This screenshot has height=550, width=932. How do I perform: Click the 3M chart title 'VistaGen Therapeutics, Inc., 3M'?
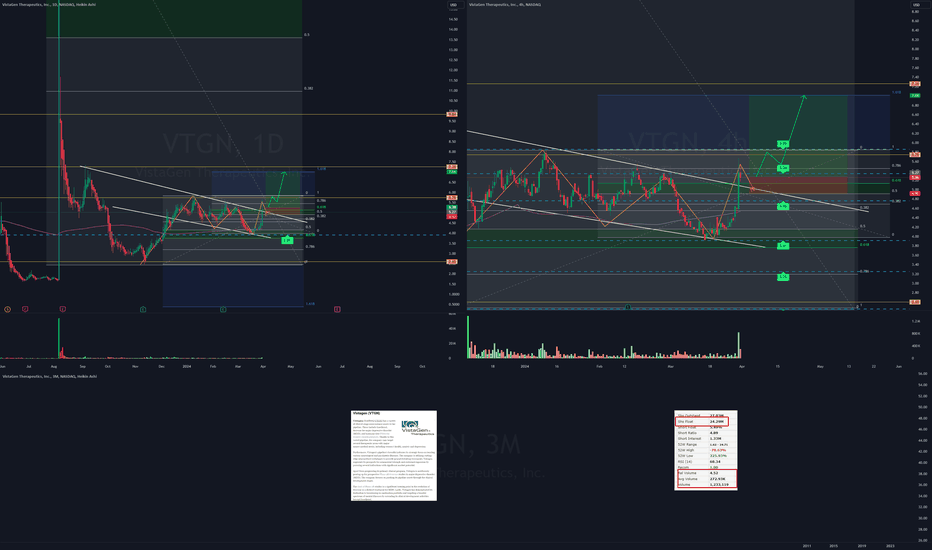coord(49,376)
